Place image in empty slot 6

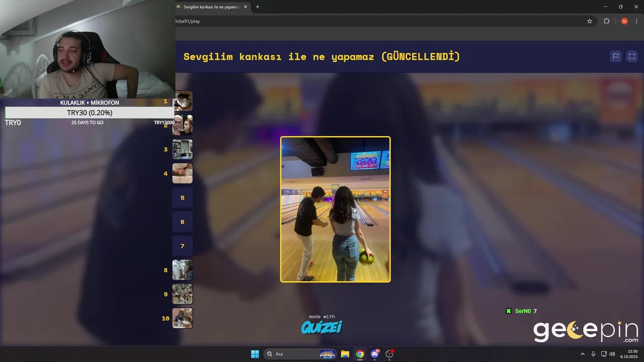[x=183, y=222]
